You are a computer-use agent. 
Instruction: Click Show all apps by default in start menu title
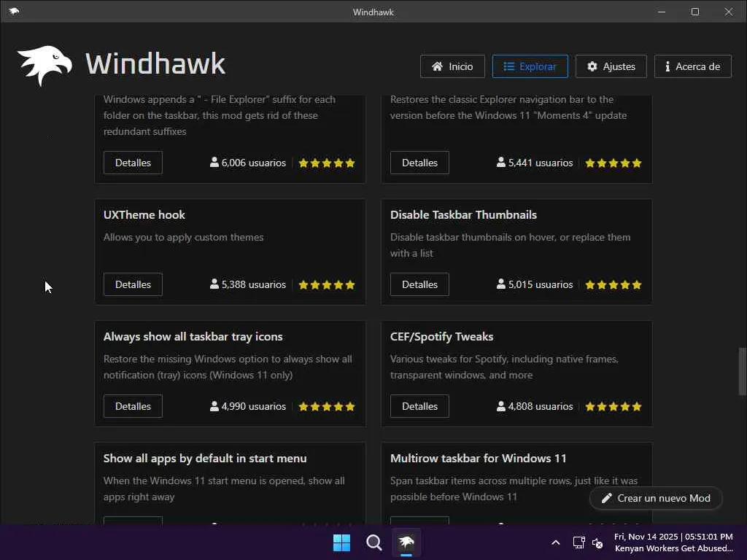click(x=205, y=459)
